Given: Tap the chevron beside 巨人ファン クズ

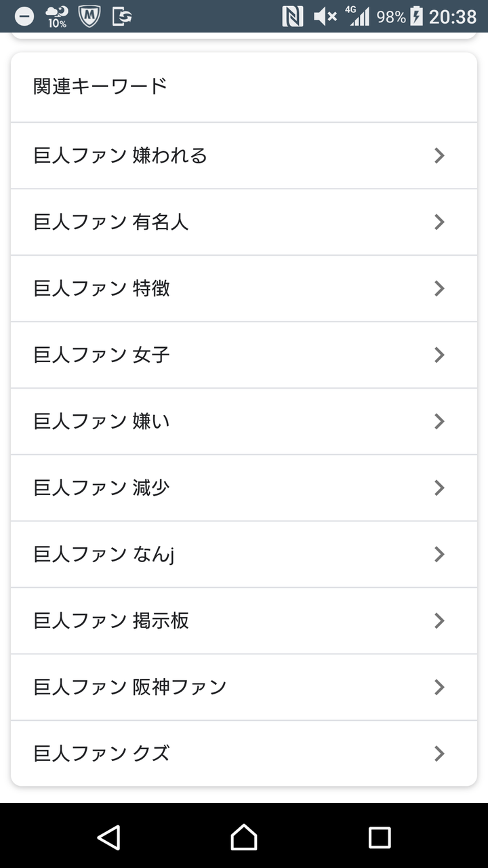Looking at the screenshot, I should point(439,753).
